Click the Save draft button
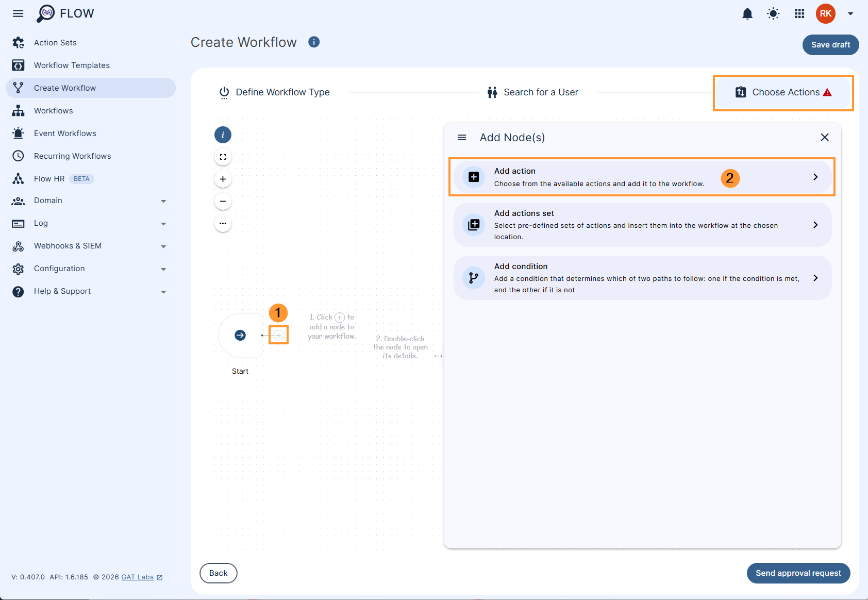The image size is (868, 600). 830,45
